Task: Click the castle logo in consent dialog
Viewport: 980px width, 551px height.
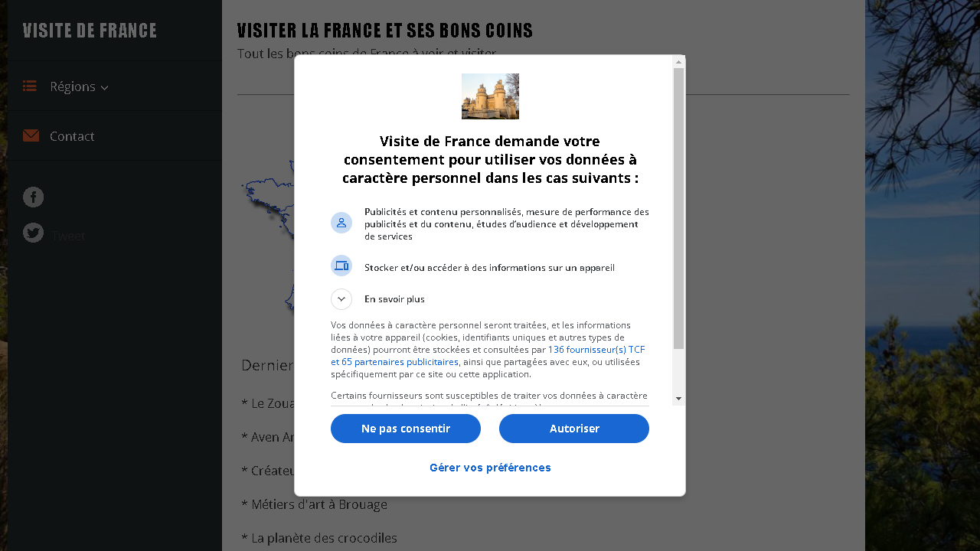Action: tap(490, 96)
